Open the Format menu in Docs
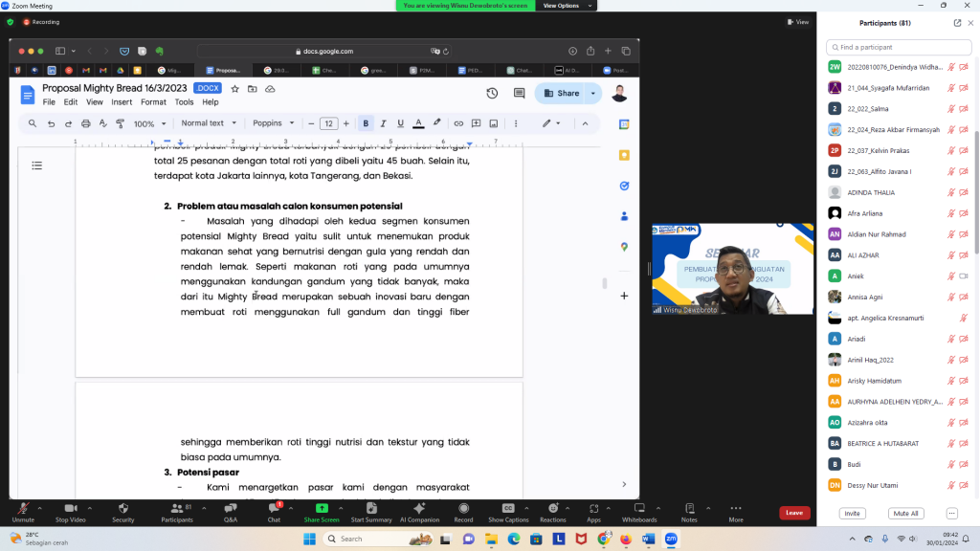This screenshot has width=980, height=551. 153,102
